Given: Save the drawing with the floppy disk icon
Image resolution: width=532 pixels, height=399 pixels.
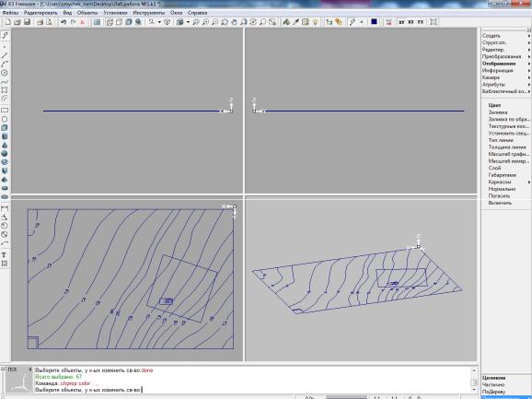Looking at the screenshot, I should tap(27, 22).
